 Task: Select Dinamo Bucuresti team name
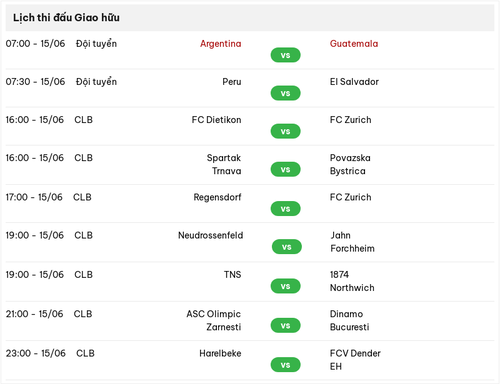[x=349, y=320]
